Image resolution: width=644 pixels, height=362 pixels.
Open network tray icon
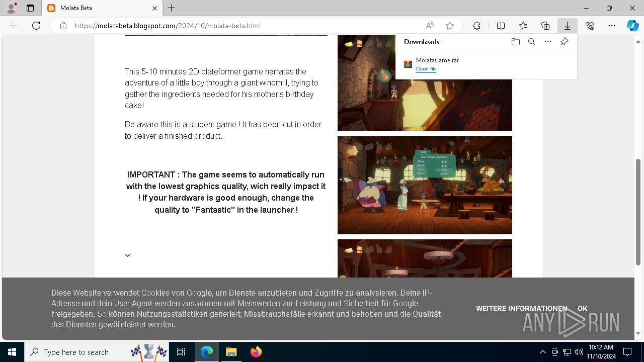[x=567, y=352]
